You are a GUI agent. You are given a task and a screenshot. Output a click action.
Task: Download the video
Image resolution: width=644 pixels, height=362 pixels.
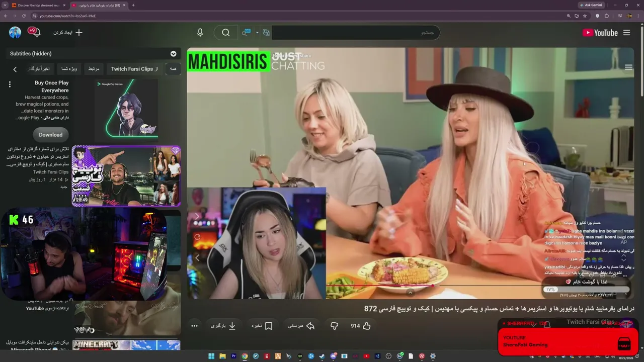pyautogui.click(x=223, y=326)
